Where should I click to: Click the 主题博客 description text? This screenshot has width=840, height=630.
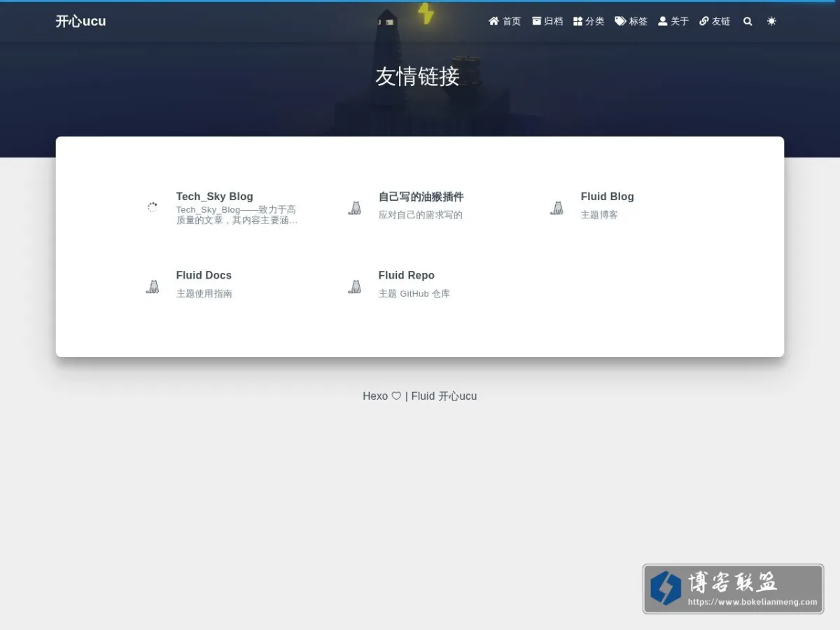click(599, 215)
